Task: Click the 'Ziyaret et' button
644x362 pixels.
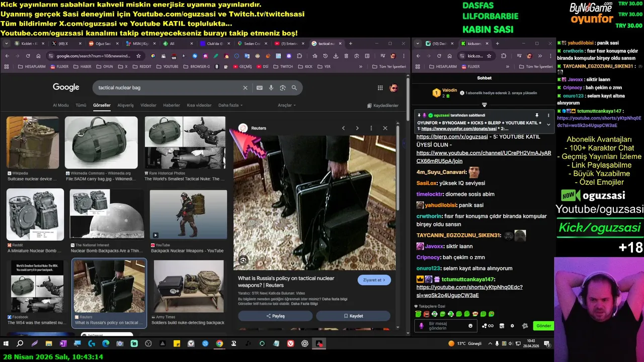Action: [374, 280]
